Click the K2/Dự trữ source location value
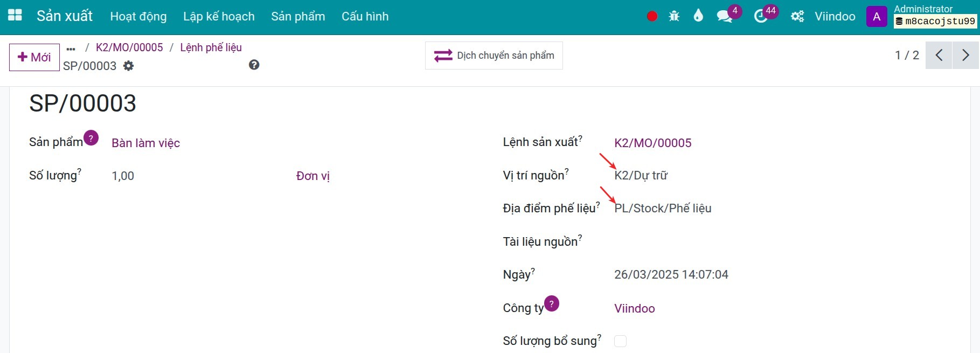 641,175
